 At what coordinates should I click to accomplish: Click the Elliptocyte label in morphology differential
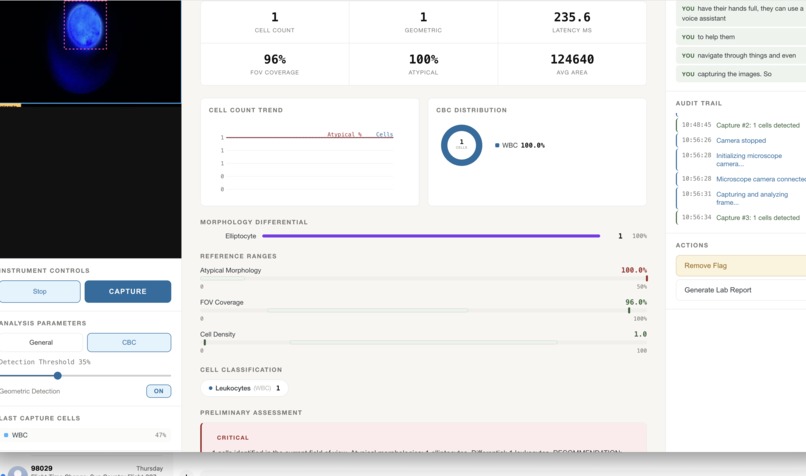click(241, 236)
